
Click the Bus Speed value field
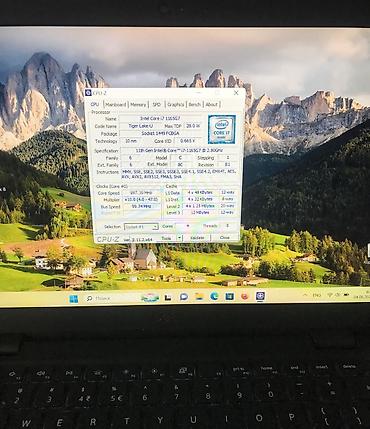142,206
